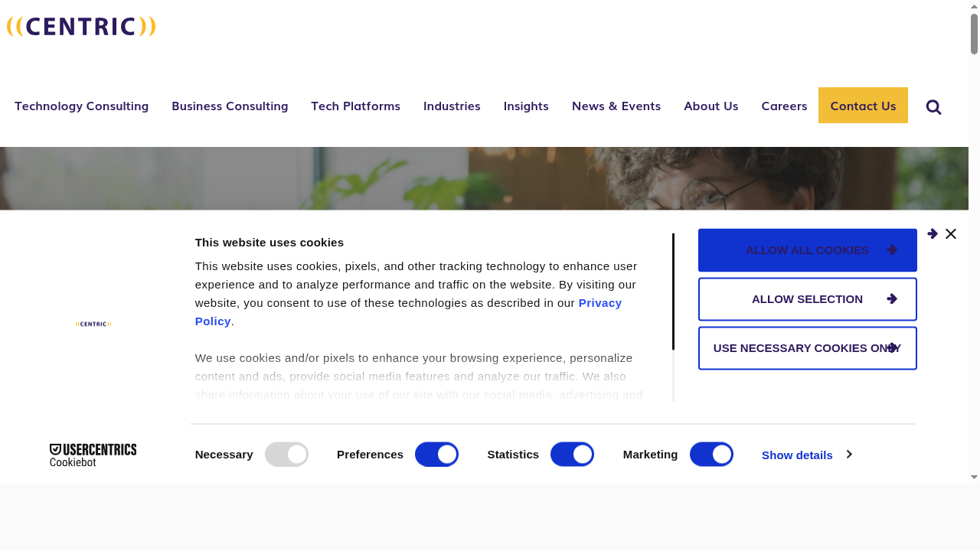
Task: Click the cookie text scrollbar thumb
Action: coord(673,292)
